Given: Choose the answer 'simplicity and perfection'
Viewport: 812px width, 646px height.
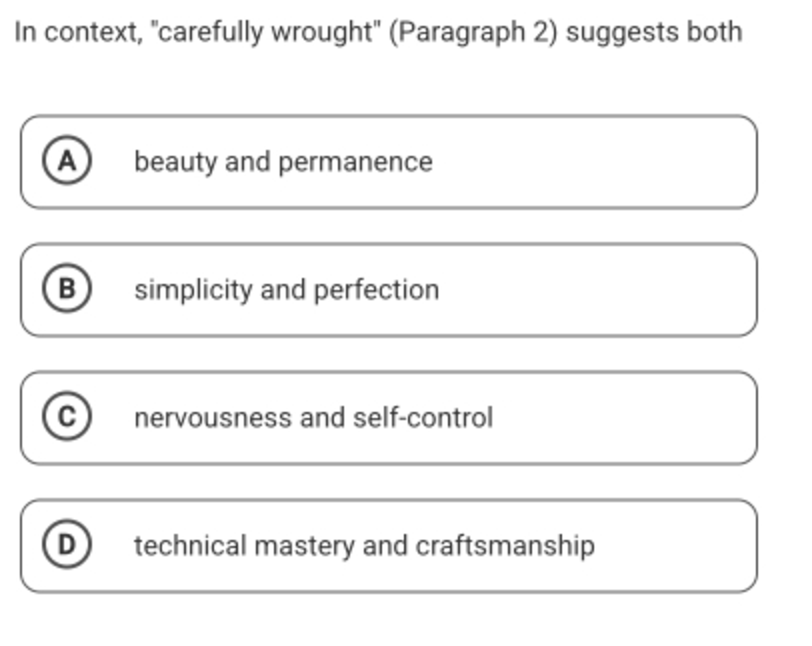Looking at the screenshot, I should click(x=286, y=290).
